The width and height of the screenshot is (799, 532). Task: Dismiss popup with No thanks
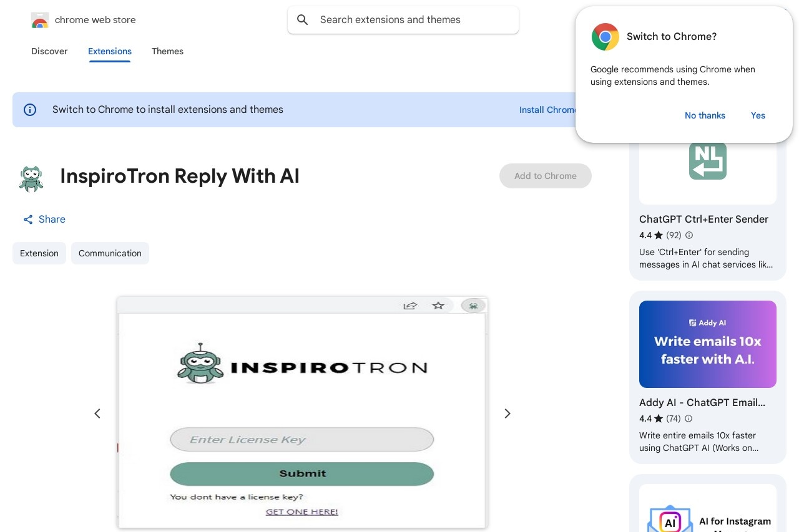705,115
